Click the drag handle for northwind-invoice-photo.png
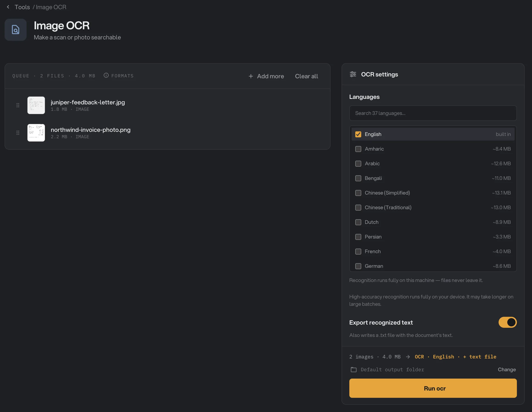 pos(18,133)
